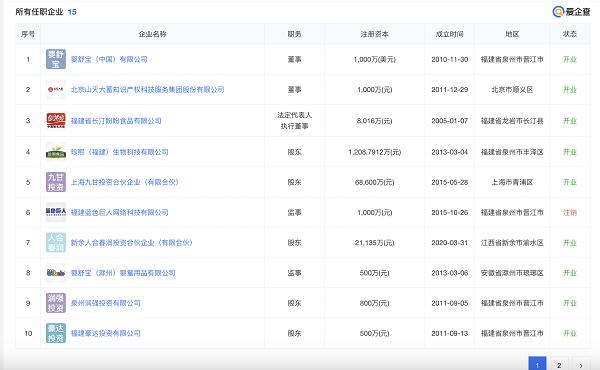Open 婴舒宝（中国）有限公司 company page
This screenshot has height=370, width=600.
pos(109,59)
